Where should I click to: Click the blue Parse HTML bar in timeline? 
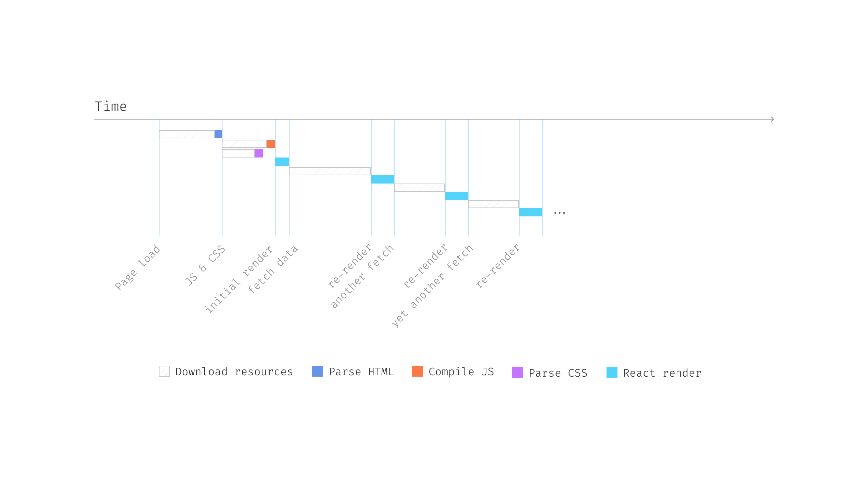tap(218, 134)
